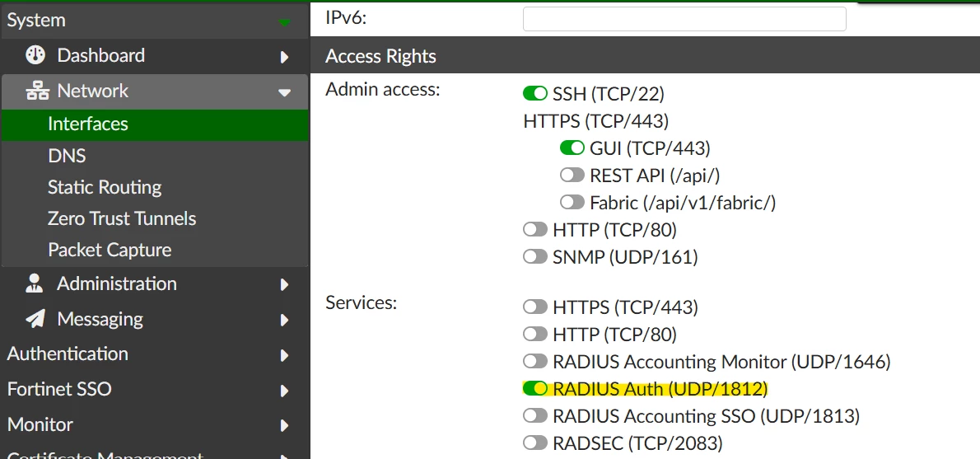
Task: Toggle SSH (TCP/22) admin access
Action: (535, 94)
